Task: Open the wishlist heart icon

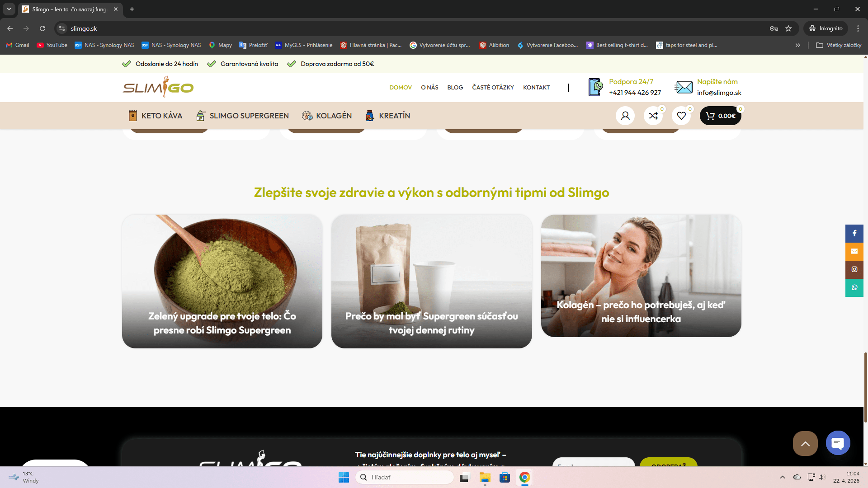Action: pos(681,116)
